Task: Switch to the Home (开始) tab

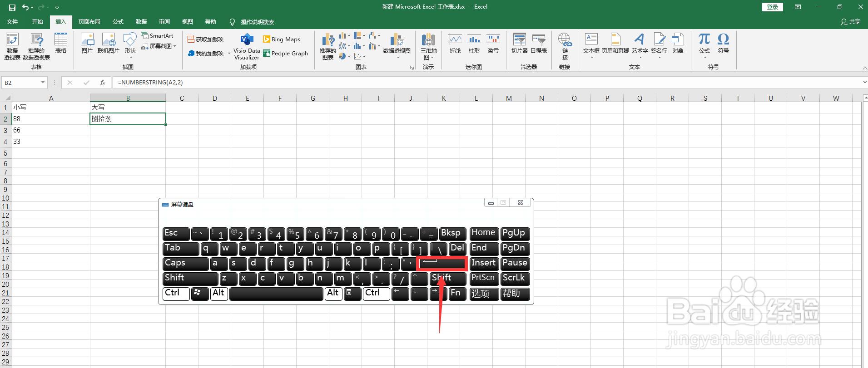Action: (38, 22)
